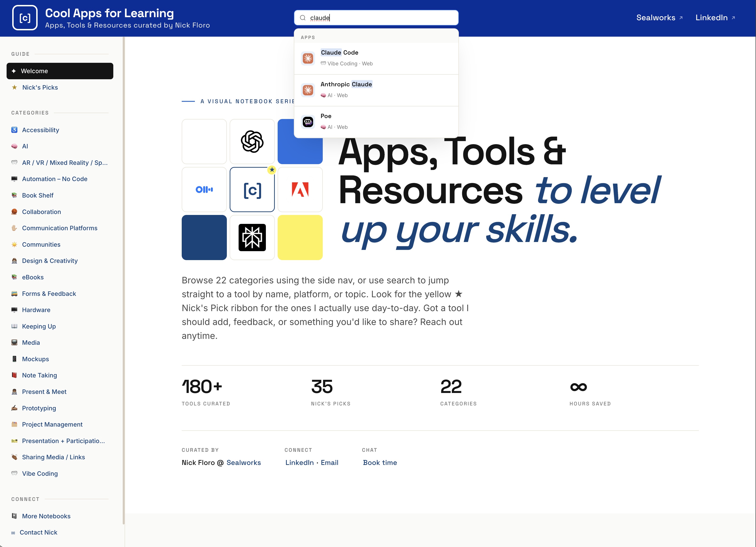Click into the search field containing claude

point(376,18)
